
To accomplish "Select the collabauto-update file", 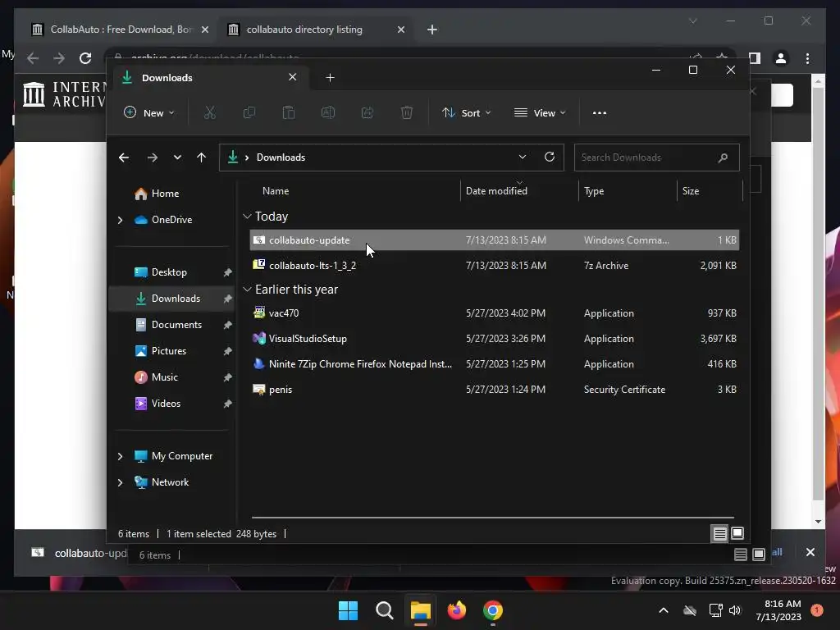I will 495,240.
